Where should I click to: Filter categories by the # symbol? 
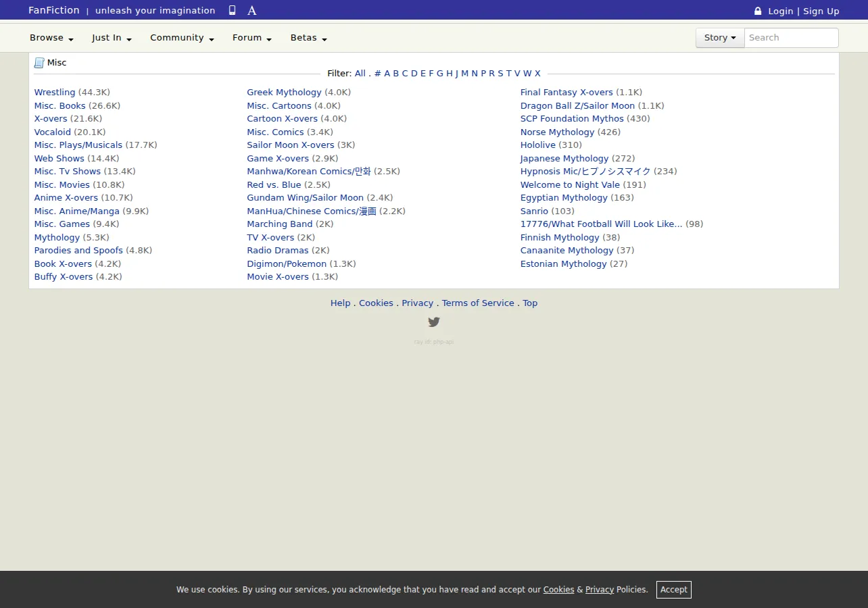(378, 74)
